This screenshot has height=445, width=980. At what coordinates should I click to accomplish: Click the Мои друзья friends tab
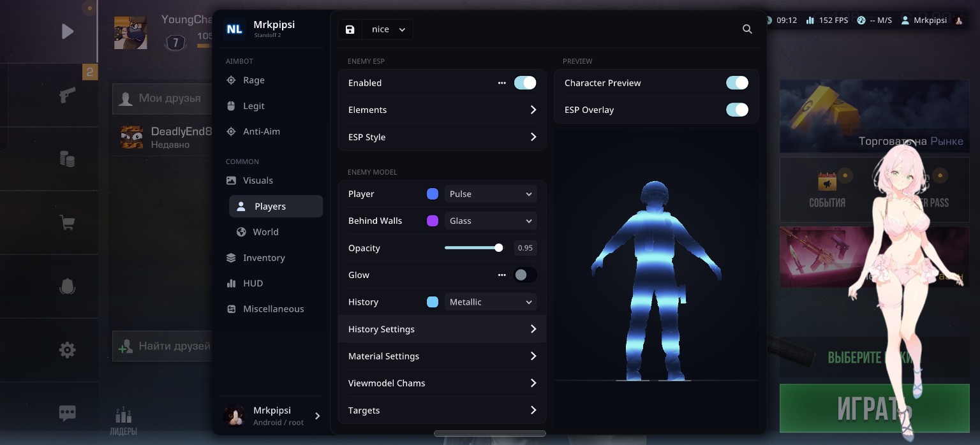tap(161, 98)
